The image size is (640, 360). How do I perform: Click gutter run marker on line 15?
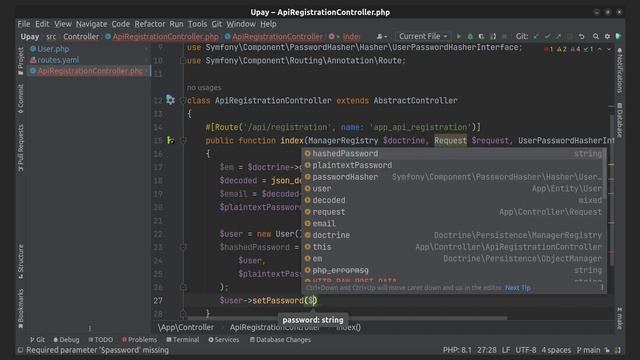coord(170,140)
